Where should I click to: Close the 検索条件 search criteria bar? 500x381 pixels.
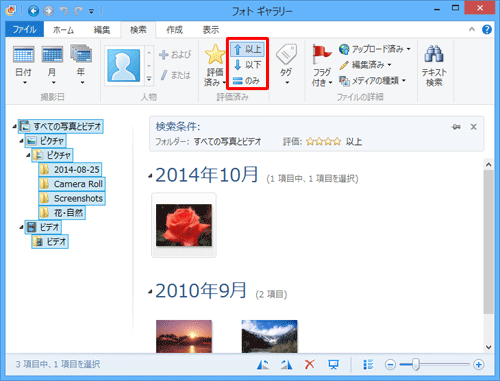(473, 127)
